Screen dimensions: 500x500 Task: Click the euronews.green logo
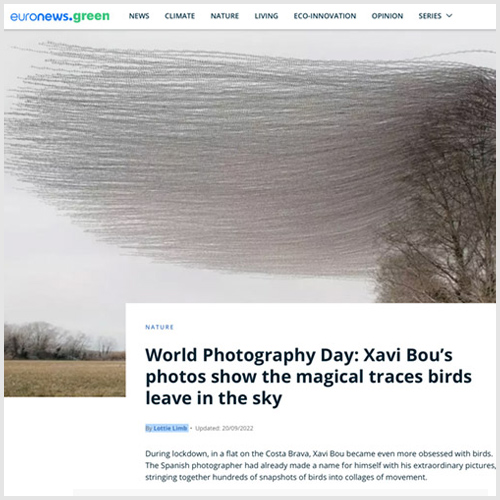[x=60, y=16]
